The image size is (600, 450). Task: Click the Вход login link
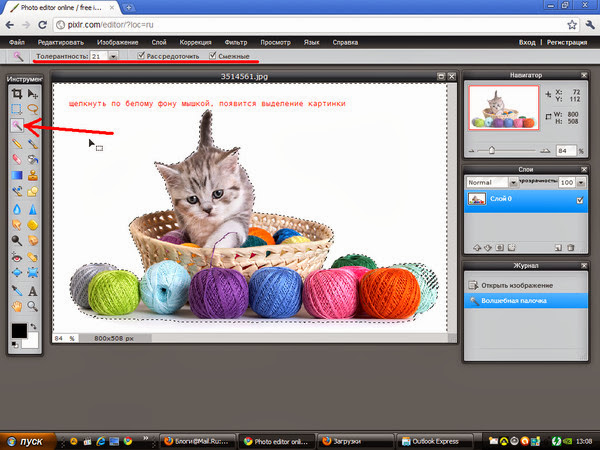click(x=527, y=42)
